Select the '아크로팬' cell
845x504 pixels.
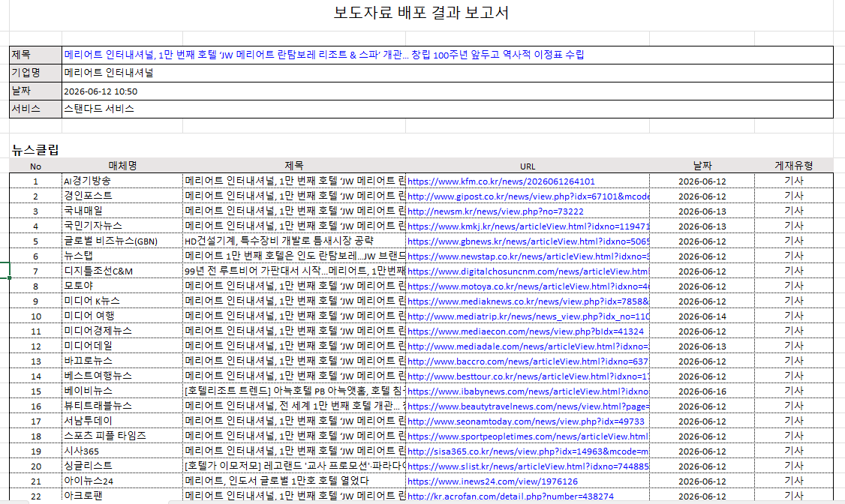(122, 496)
